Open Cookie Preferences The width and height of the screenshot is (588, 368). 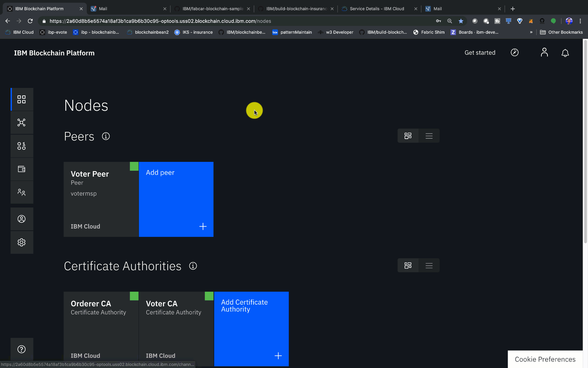click(545, 359)
